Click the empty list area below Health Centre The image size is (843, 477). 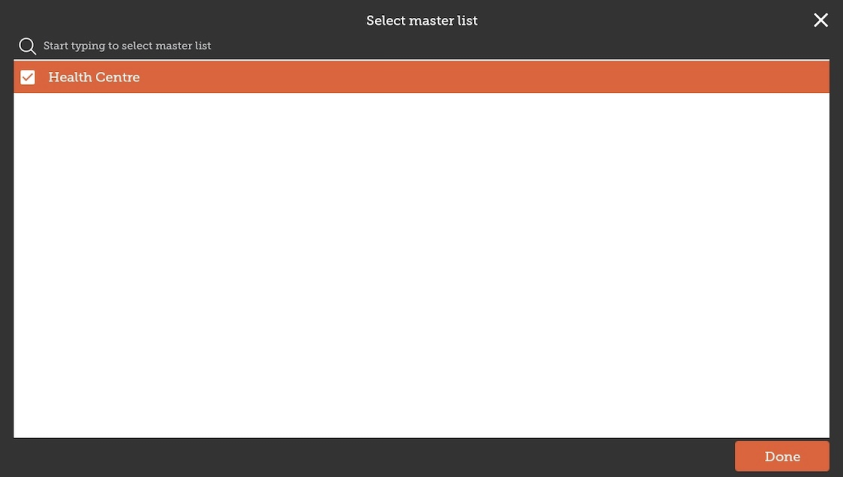click(x=421, y=265)
